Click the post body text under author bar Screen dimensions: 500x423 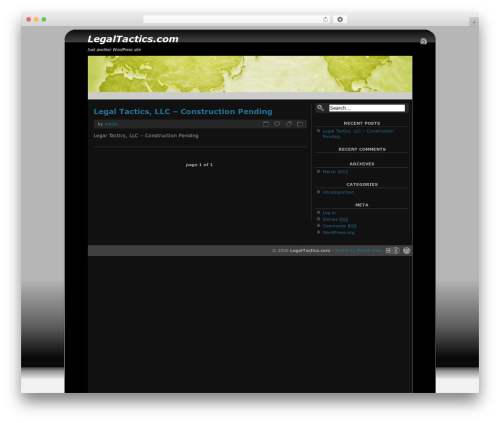click(146, 136)
